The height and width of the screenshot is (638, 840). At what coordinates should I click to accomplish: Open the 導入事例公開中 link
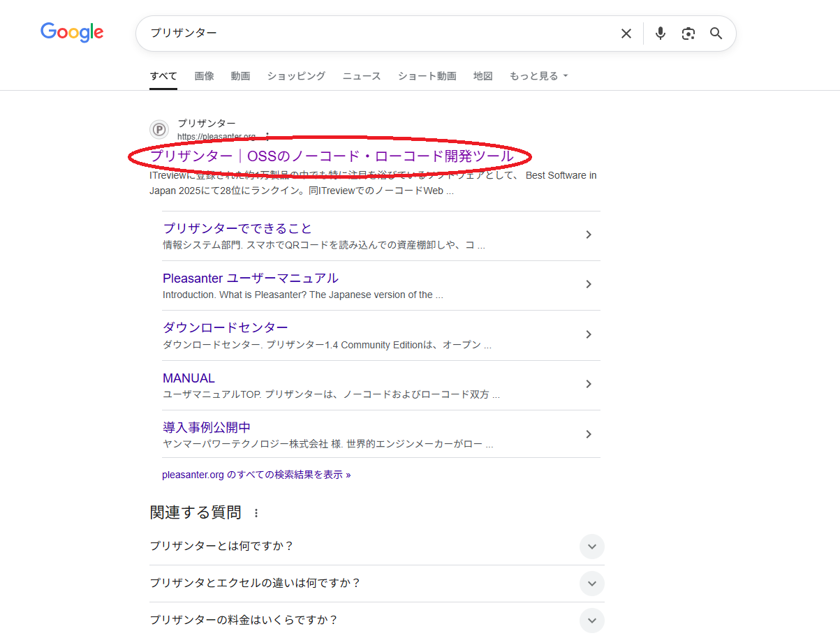pyautogui.click(x=207, y=427)
